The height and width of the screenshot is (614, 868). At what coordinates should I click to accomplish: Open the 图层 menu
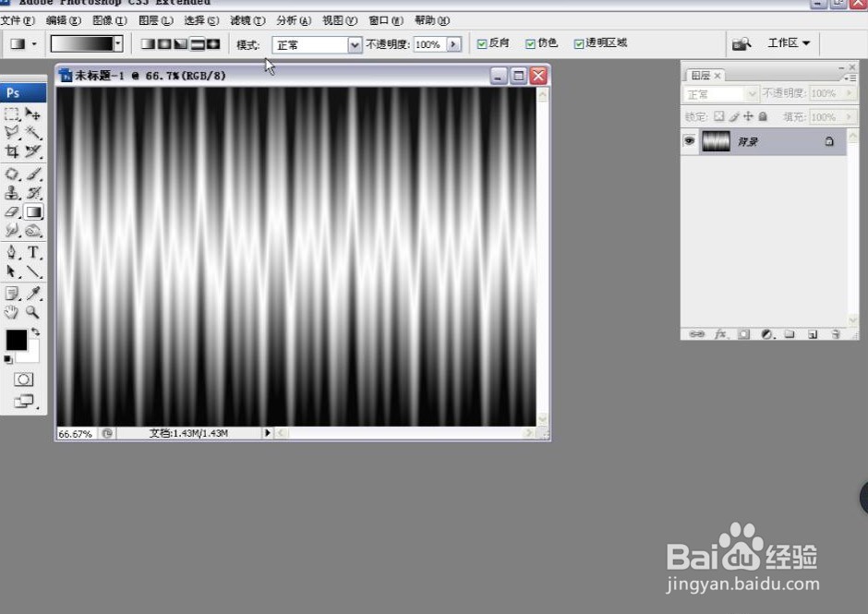pos(155,20)
